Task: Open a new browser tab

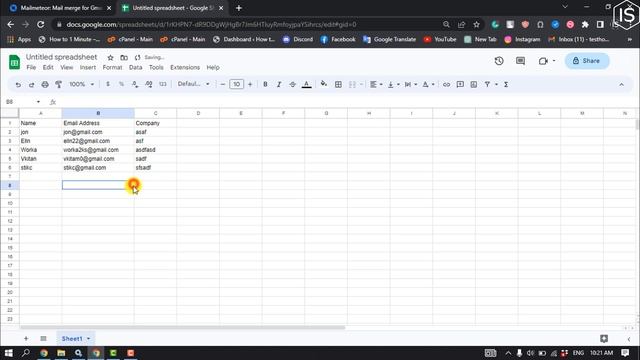Action: coord(239,8)
